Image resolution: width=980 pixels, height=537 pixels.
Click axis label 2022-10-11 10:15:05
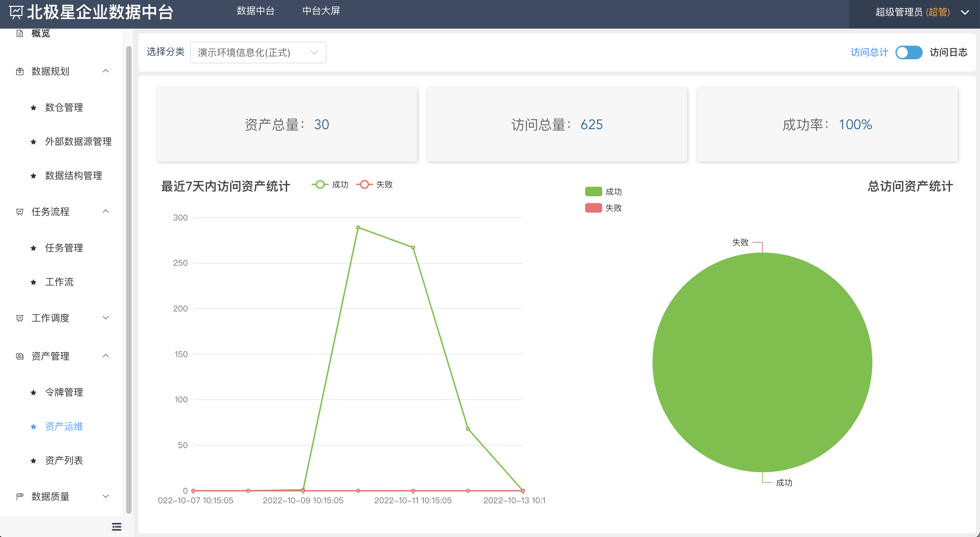[x=413, y=501]
